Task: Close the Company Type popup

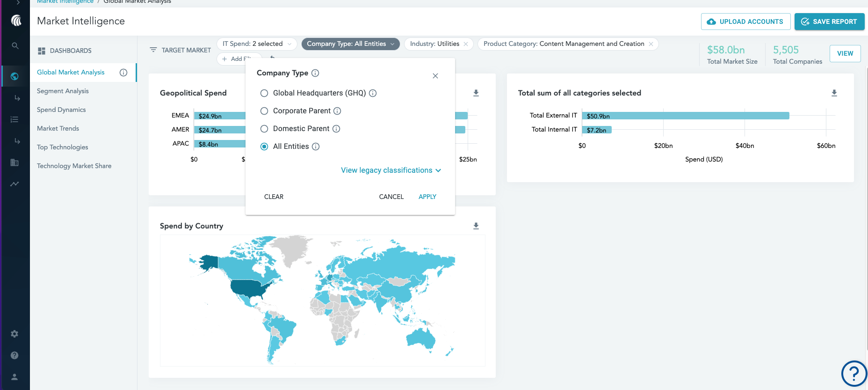Action: coord(435,76)
